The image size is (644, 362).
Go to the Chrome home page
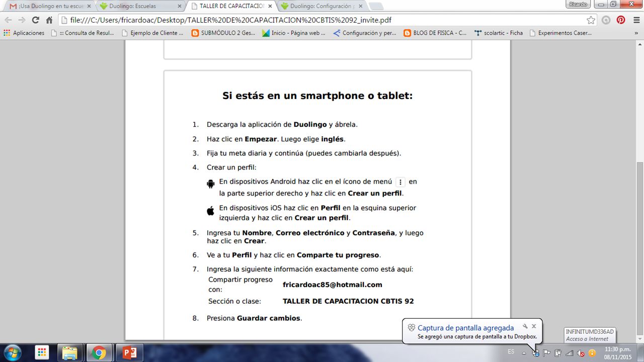pyautogui.click(x=49, y=20)
